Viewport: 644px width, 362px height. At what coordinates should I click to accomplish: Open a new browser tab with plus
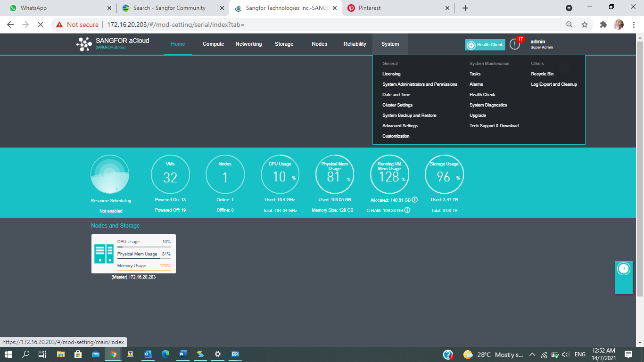point(465,8)
